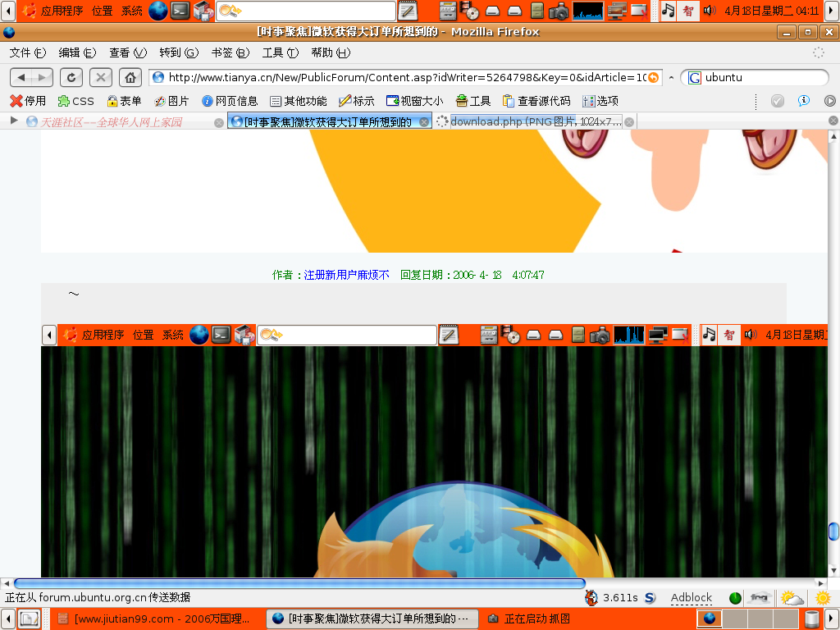Switch to 正在启动 抓图 taskbar item

pos(531,619)
